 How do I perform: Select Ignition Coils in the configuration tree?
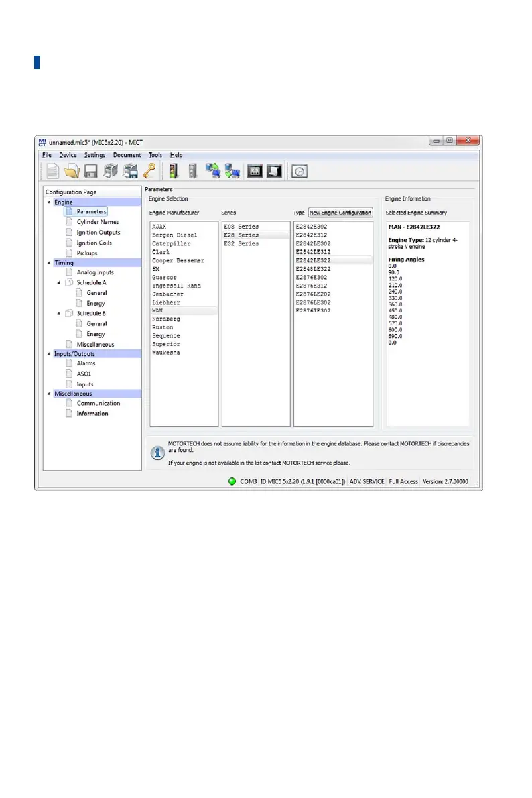[94, 243]
